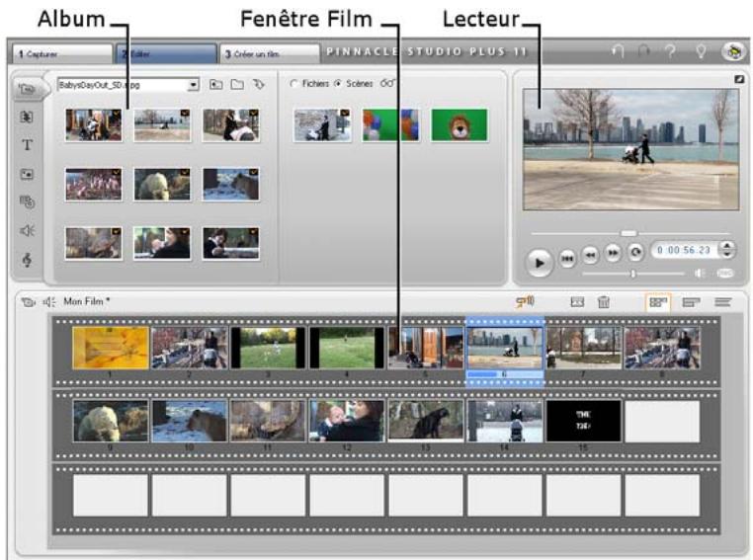Screen dimensions: 753x560
Task: Select the Fichiers radio button
Action: 293,84
